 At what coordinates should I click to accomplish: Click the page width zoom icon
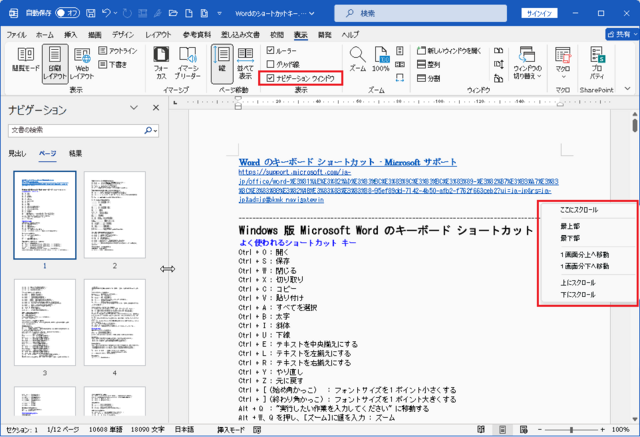pos(400,78)
